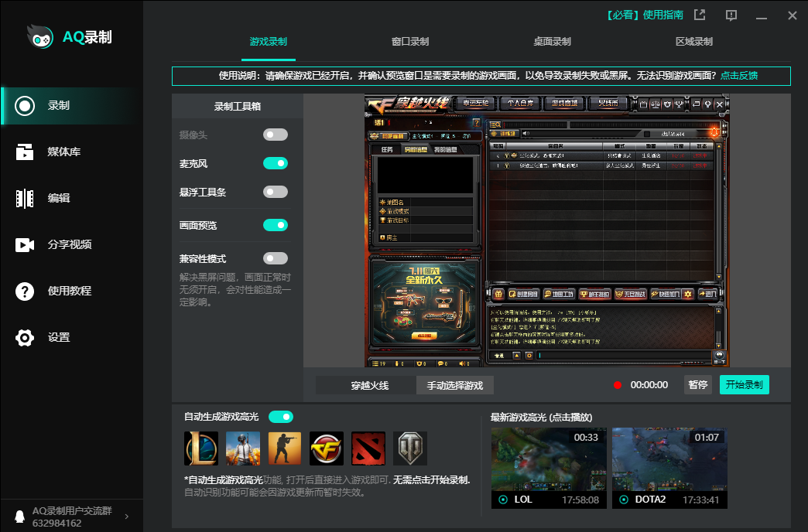Click the feedback message icon in title bar

coord(731,15)
